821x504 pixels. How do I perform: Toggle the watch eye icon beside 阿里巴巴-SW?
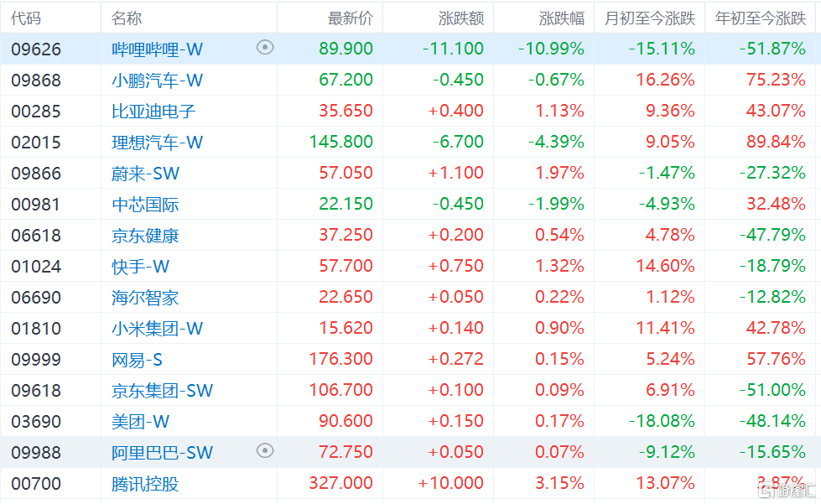point(265,450)
